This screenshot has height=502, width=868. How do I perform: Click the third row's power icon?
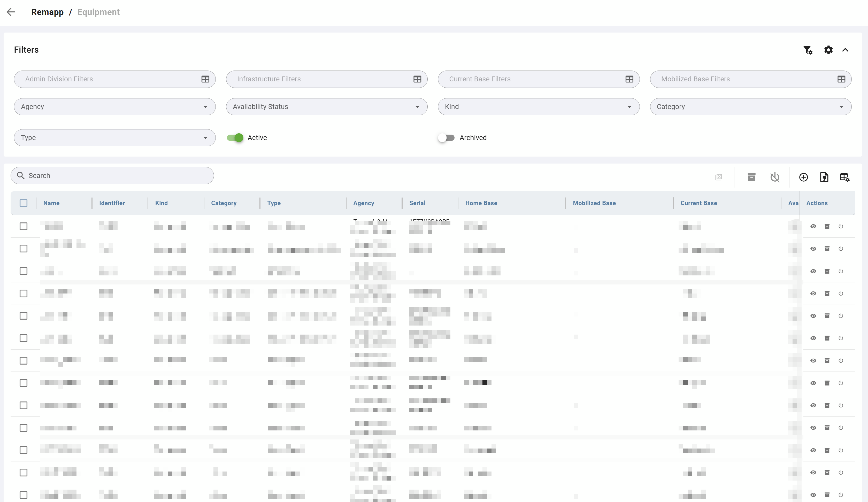841,271
